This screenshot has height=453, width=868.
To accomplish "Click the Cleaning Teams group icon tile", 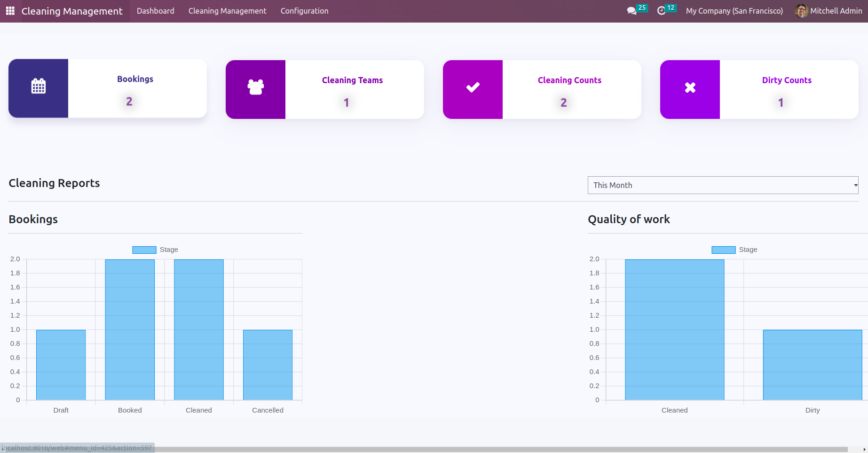I will 256,89.
